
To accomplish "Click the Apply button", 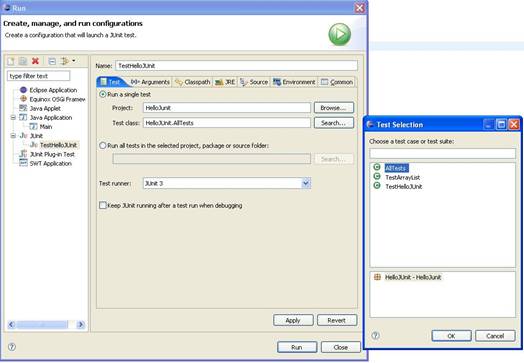I will (x=293, y=320).
